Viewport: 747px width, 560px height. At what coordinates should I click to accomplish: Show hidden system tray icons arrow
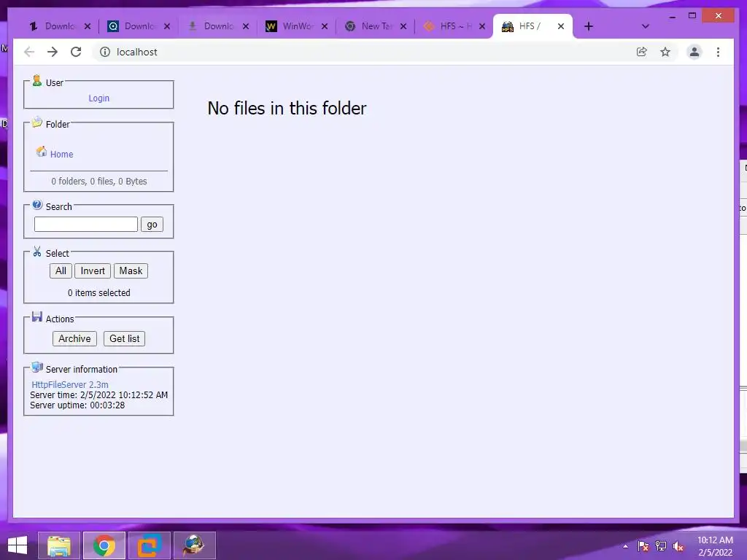[625, 546]
